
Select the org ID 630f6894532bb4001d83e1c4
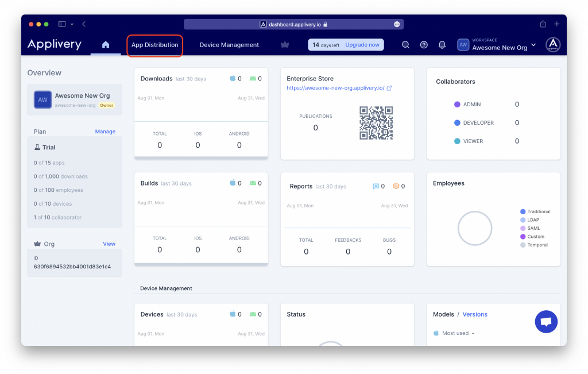click(x=72, y=267)
